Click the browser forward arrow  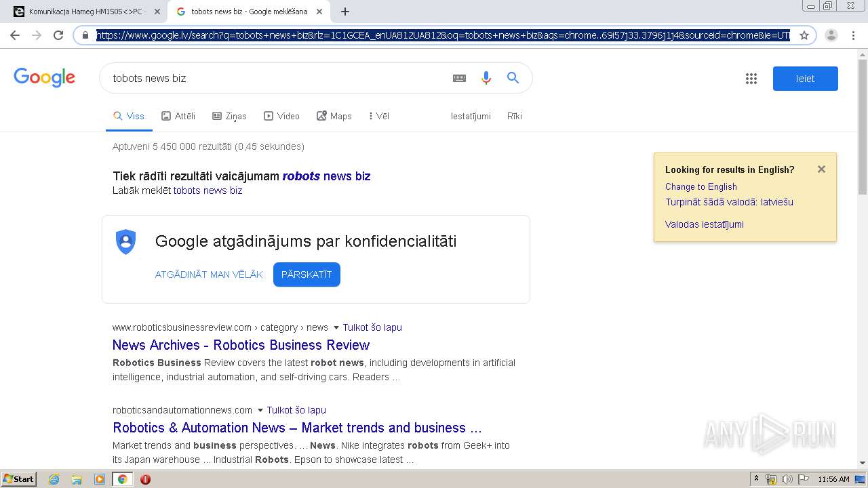37,35
